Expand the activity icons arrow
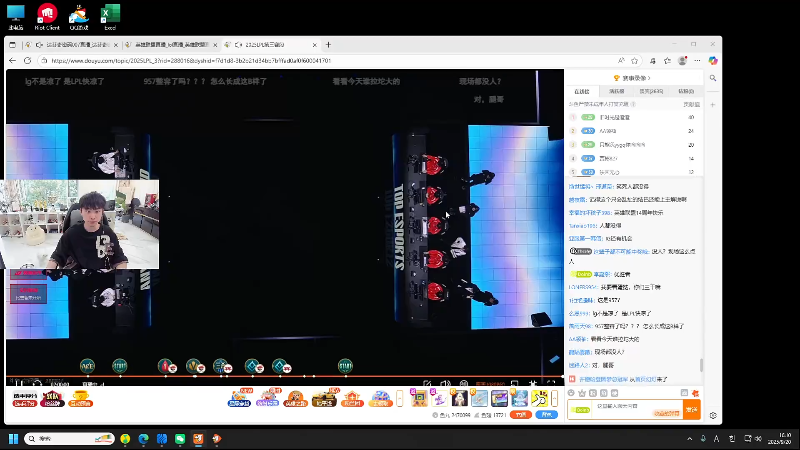The width and height of the screenshot is (800, 450). coord(399,398)
